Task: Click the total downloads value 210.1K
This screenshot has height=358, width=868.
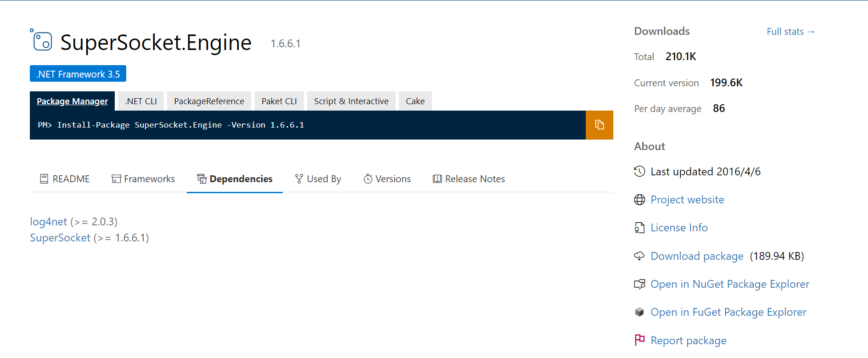Action: tap(681, 56)
